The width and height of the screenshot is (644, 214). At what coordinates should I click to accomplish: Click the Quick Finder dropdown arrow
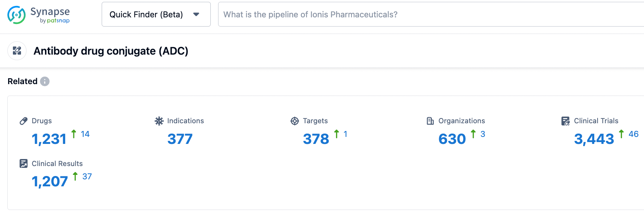[196, 14]
